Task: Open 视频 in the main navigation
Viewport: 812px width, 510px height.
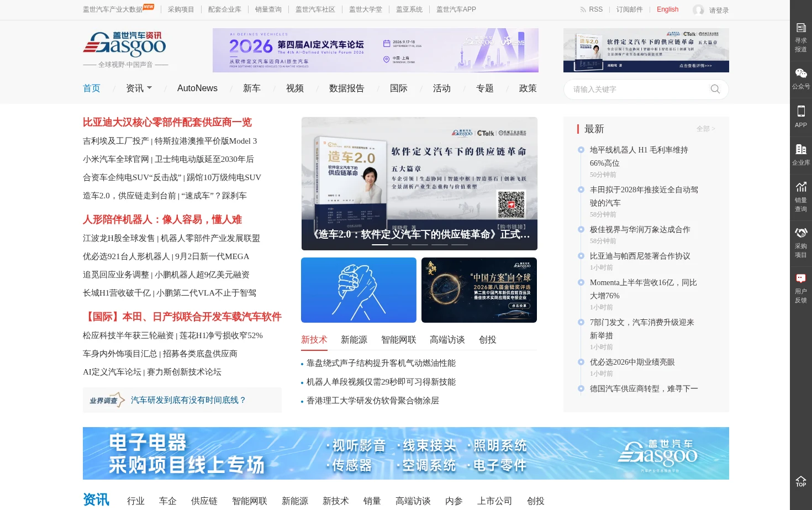Action: (x=295, y=88)
